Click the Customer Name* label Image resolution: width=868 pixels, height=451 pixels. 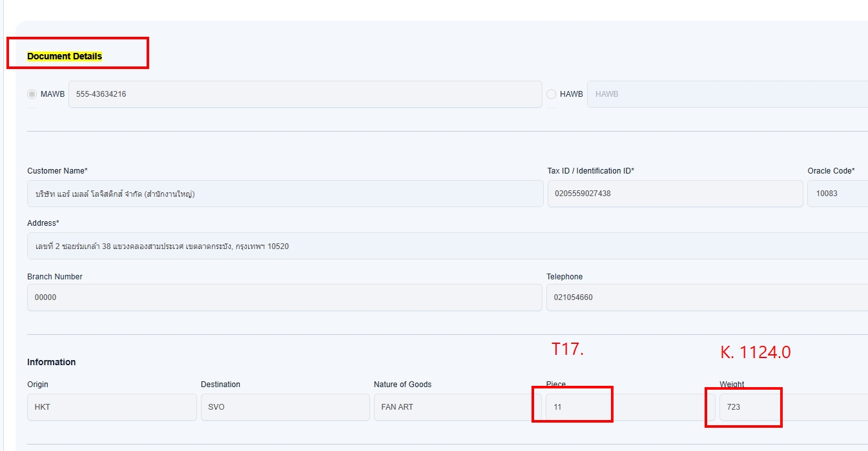57,171
